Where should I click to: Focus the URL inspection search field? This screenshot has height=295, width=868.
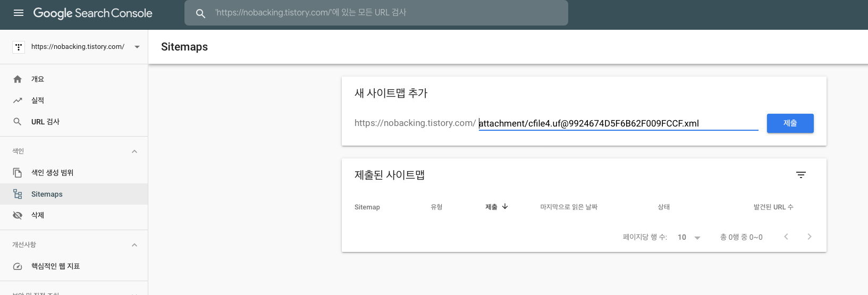[x=376, y=13]
